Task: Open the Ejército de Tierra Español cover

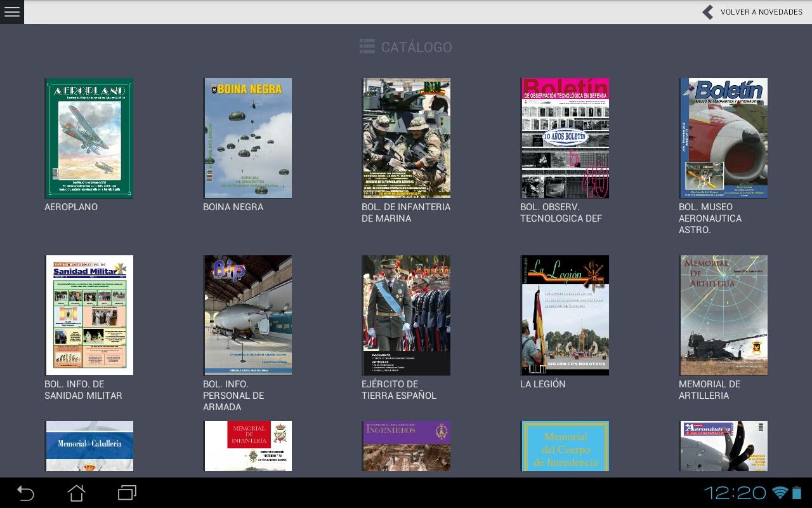Action: point(406,315)
